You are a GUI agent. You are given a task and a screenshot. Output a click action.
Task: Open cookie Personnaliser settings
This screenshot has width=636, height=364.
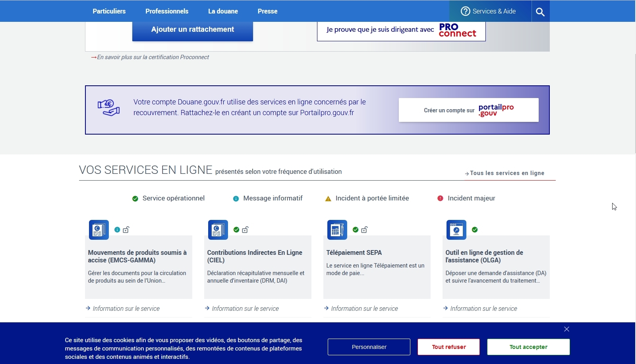click(x=369, y=347)
